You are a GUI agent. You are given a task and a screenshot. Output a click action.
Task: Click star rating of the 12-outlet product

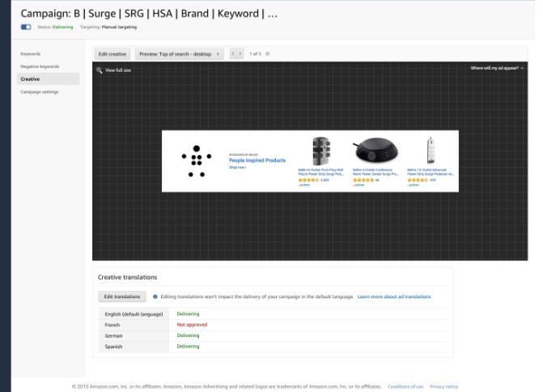point(418,180)
